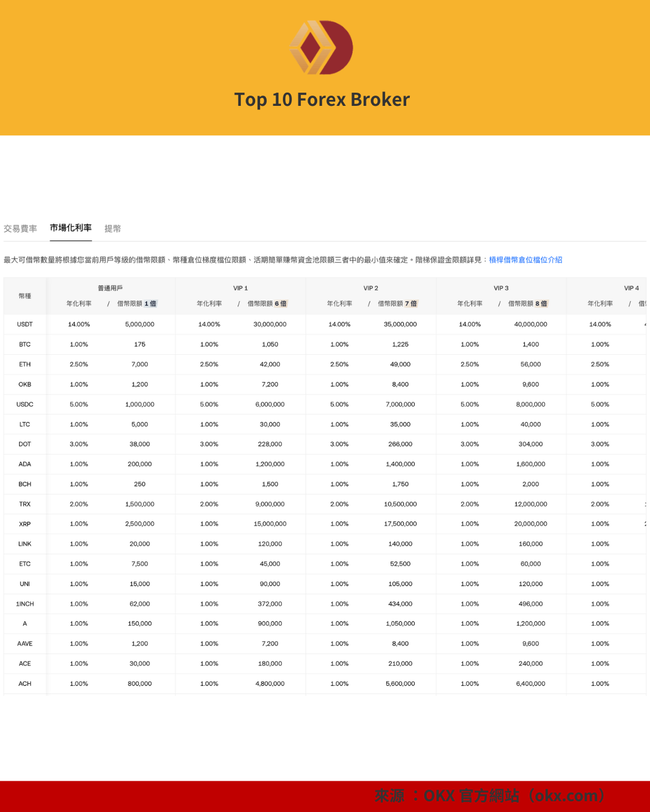Select the USDT currency row label

(25, 324)
